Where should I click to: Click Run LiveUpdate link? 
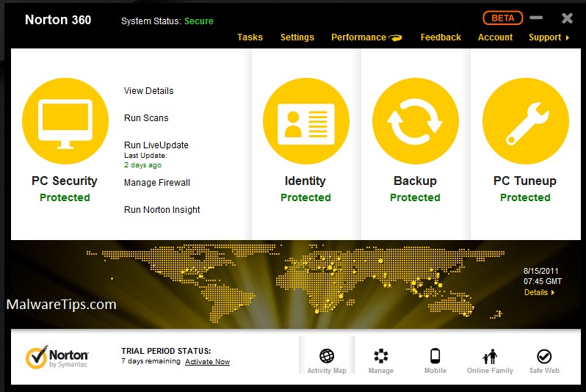tap(156, 145)
